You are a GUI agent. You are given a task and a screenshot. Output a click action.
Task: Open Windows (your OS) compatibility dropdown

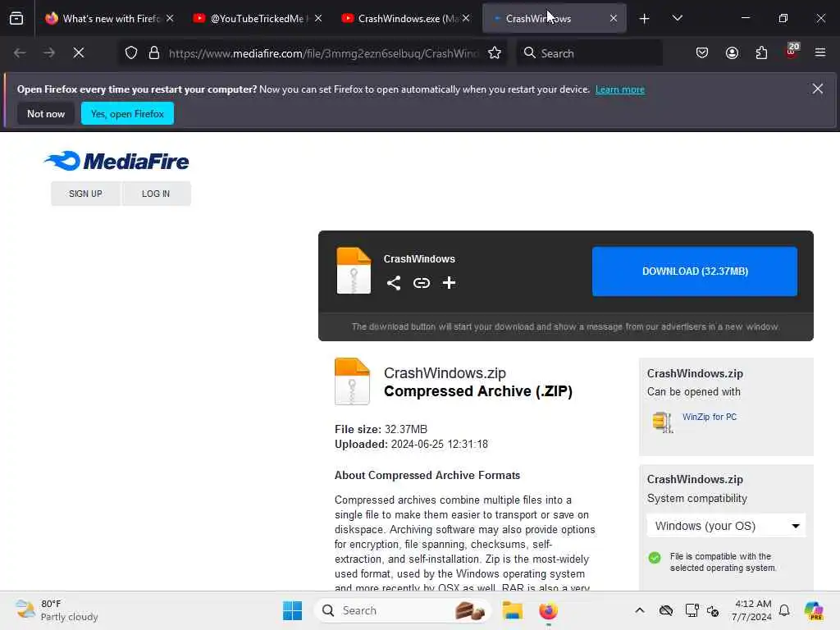[x=726, y=526]
